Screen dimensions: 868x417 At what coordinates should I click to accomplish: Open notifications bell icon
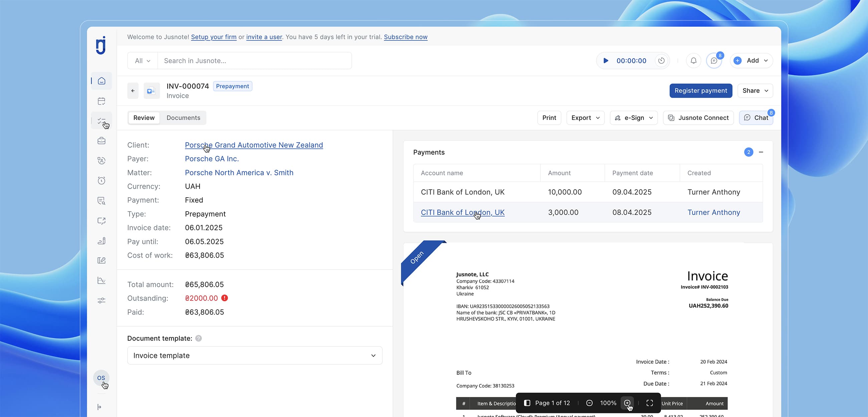point(693,61)
